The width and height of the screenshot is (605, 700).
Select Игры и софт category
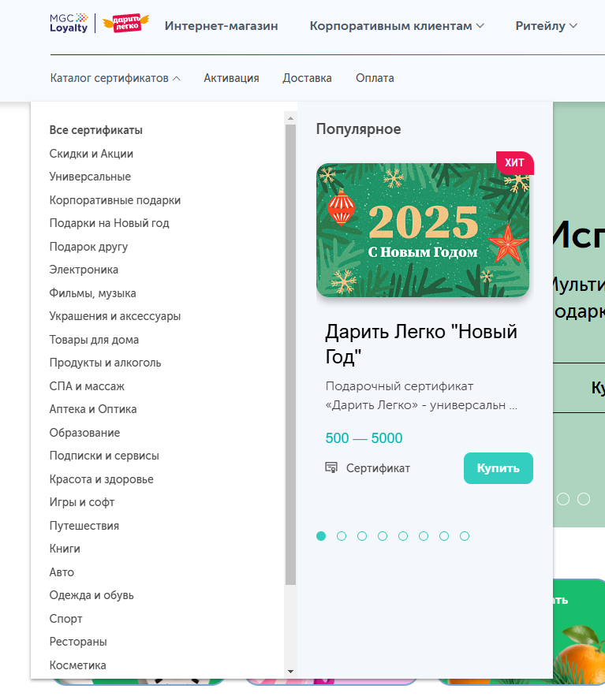tap(82, 502)
